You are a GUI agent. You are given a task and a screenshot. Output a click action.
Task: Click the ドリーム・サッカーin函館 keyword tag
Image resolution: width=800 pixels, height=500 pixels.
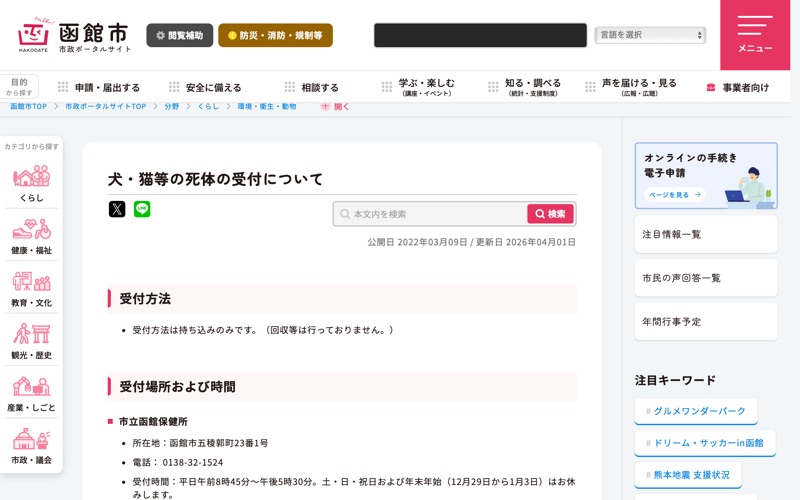[x=705, y=443]
